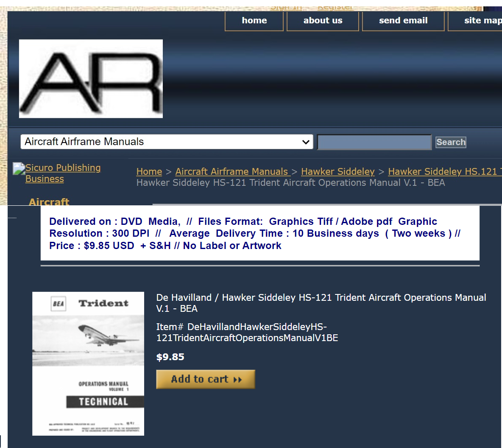This screenshot has width=502, height=448.
Task: Expand the Aircraft Airframe Manuals dropdown
Action: [x=167, y=142]
